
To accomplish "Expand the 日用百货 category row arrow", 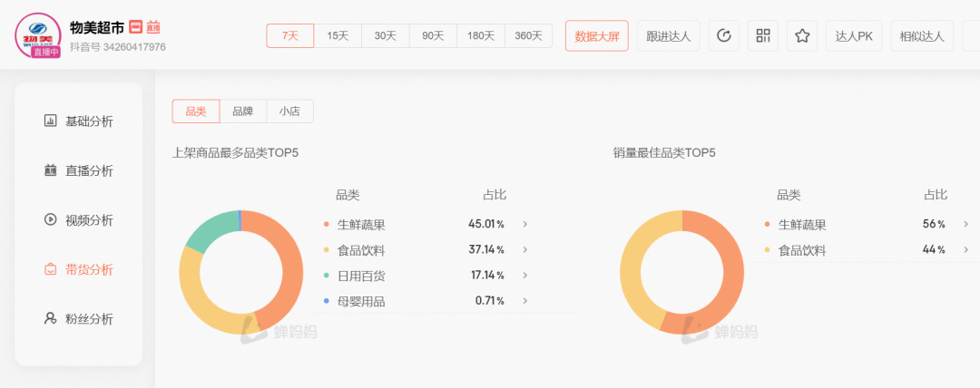I will tap(525, 276).
